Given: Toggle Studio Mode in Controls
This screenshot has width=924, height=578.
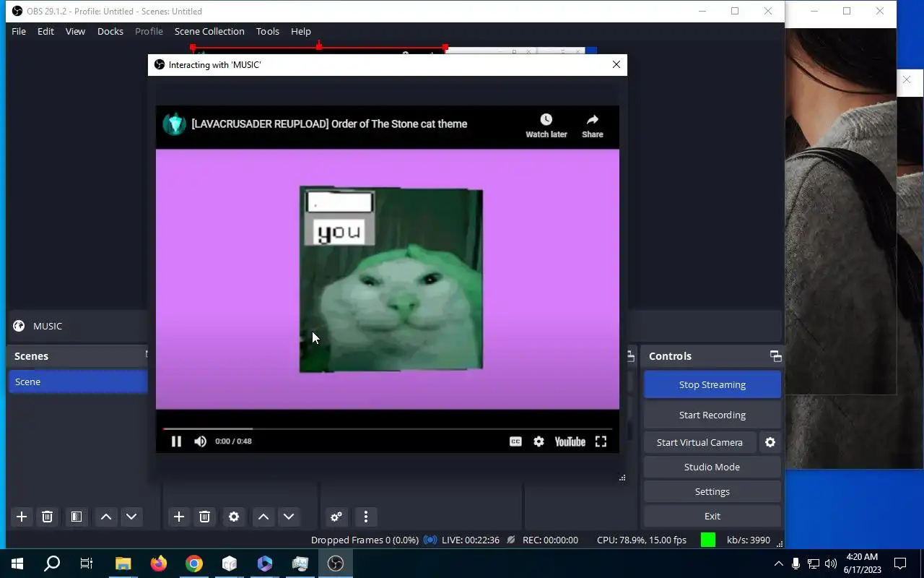Looking at the screenshot, I should coord(712,467).
